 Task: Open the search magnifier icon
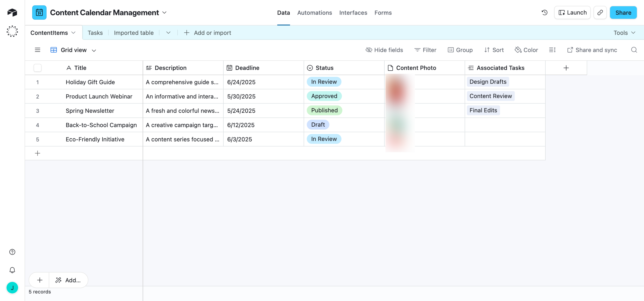point(634,50)
